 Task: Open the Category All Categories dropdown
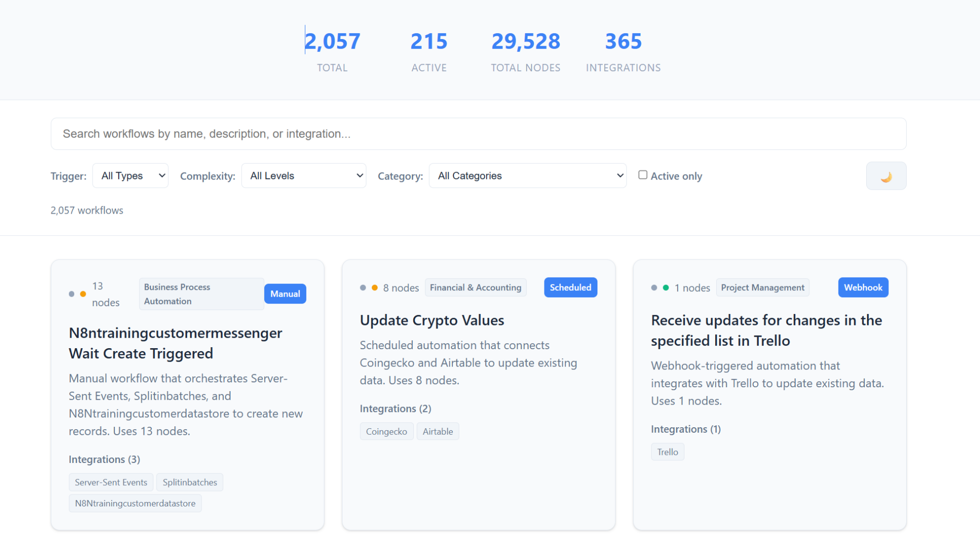(527, 176)
